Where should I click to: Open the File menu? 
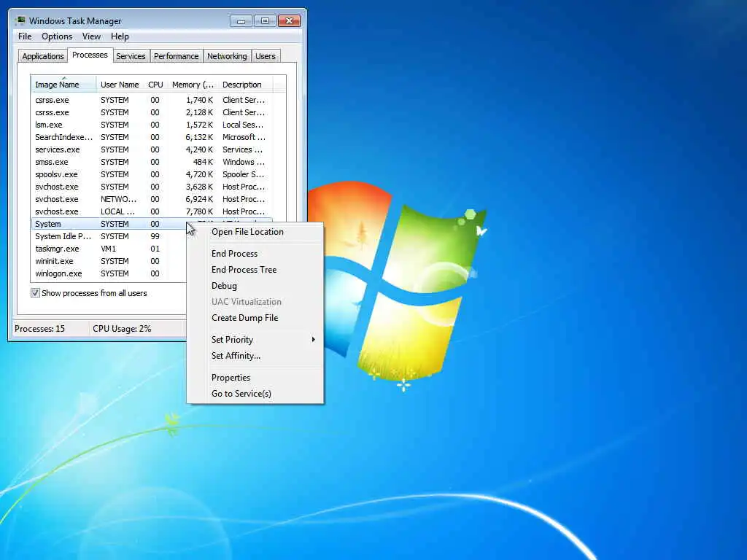pos(25,36)
